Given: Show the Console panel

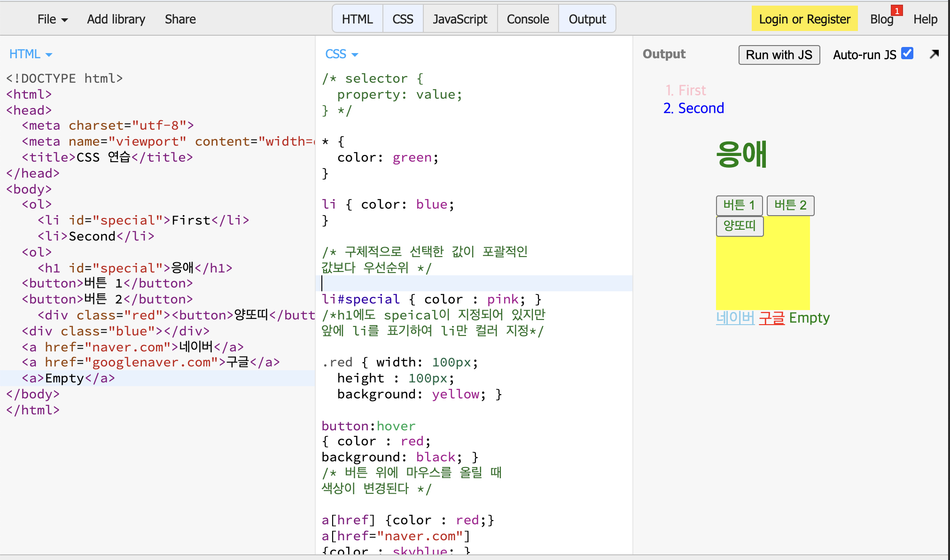Looking at the screenshot, I should (x=528, y=19).
